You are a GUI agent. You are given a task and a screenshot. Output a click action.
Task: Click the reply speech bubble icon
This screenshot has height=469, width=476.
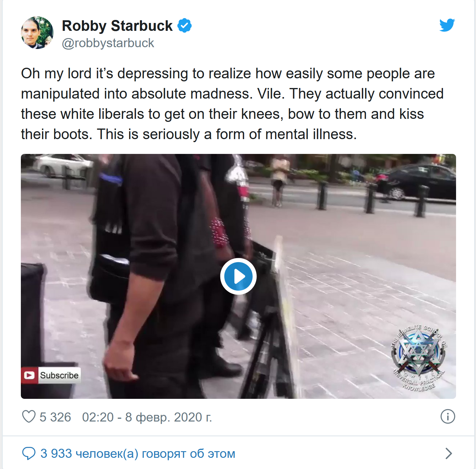pos(29,454)
